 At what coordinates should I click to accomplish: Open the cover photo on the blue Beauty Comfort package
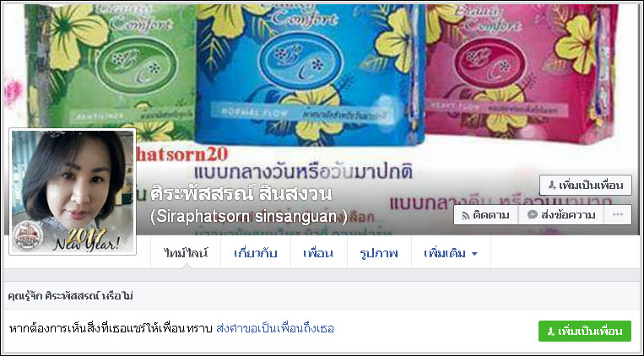point(310,74)
